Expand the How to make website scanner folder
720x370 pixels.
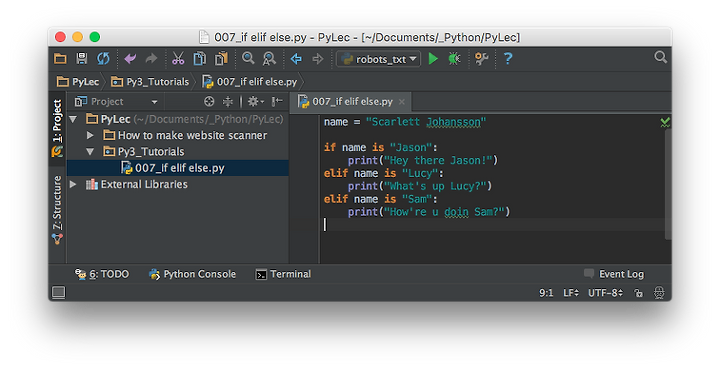click(90, 135)
